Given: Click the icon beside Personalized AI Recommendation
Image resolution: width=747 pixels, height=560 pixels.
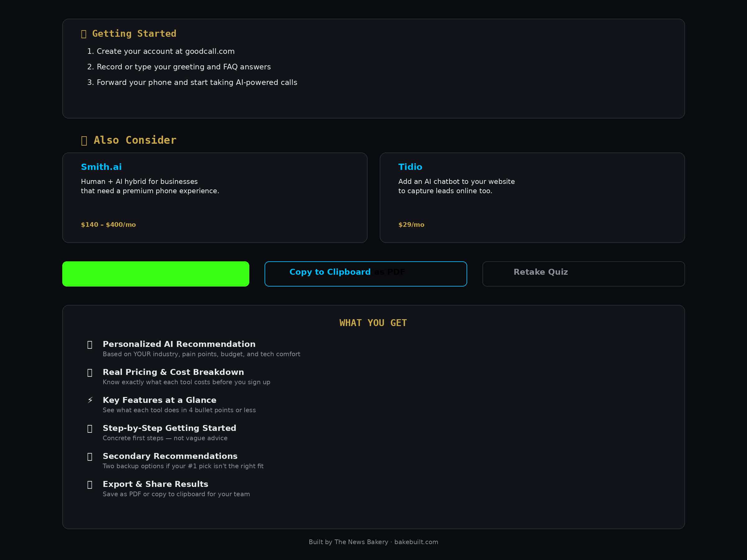Looking at the screenshot, I should [x=90, y=345].
